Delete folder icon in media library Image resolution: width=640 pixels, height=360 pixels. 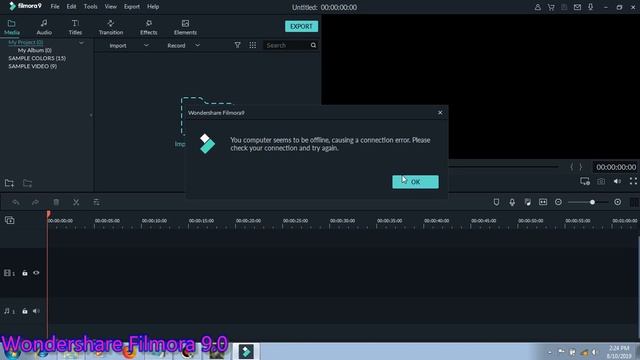pyautogui.click(x=27, y=183)
